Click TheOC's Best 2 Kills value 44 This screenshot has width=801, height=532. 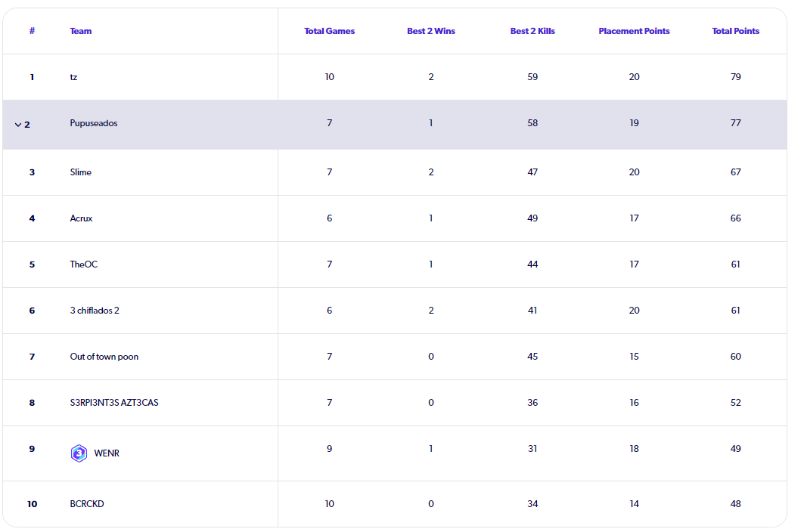[x=532, y=264]
